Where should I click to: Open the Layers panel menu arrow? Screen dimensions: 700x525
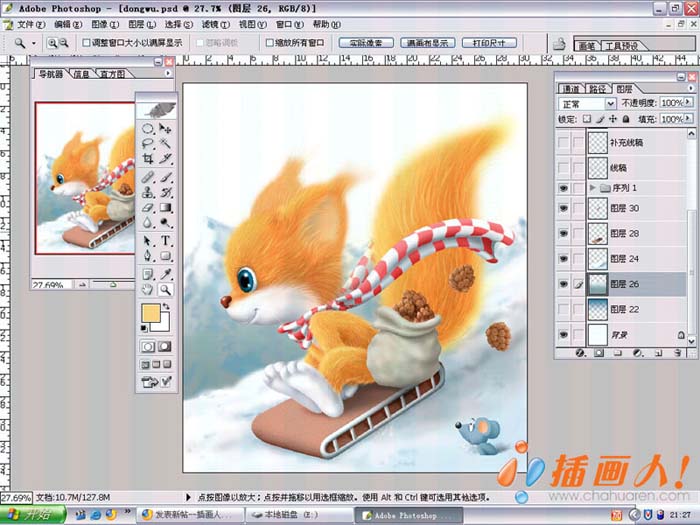click(x=691, y=88)
